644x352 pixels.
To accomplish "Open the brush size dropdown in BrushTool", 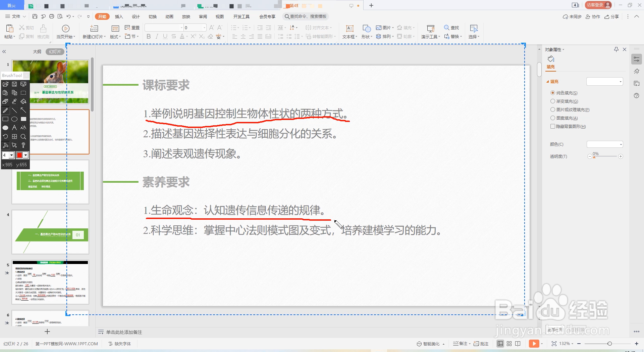I will [x=12, y=155].
